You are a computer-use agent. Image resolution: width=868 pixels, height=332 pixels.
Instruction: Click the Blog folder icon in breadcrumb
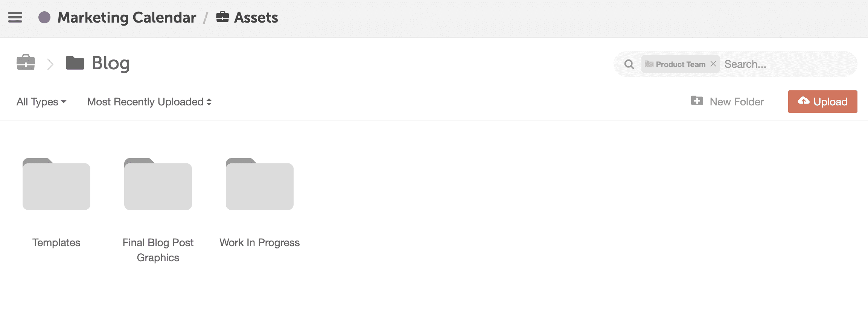tap(75, 63)
